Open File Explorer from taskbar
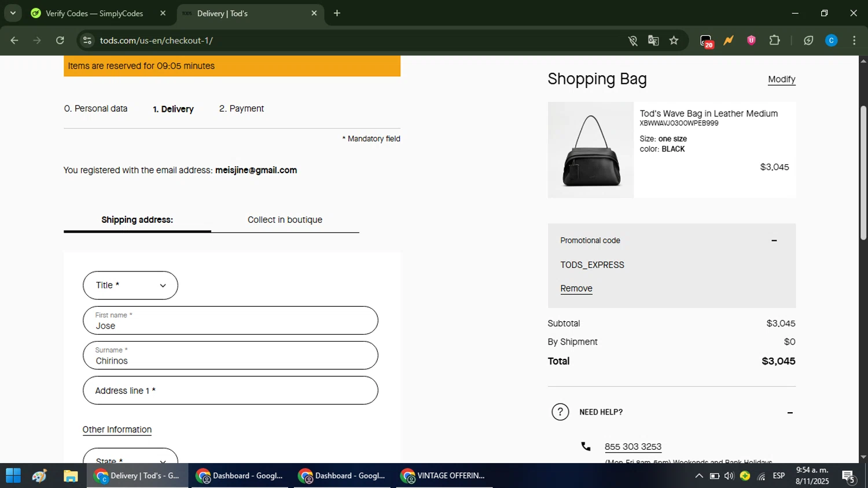 tap(71, 476)
